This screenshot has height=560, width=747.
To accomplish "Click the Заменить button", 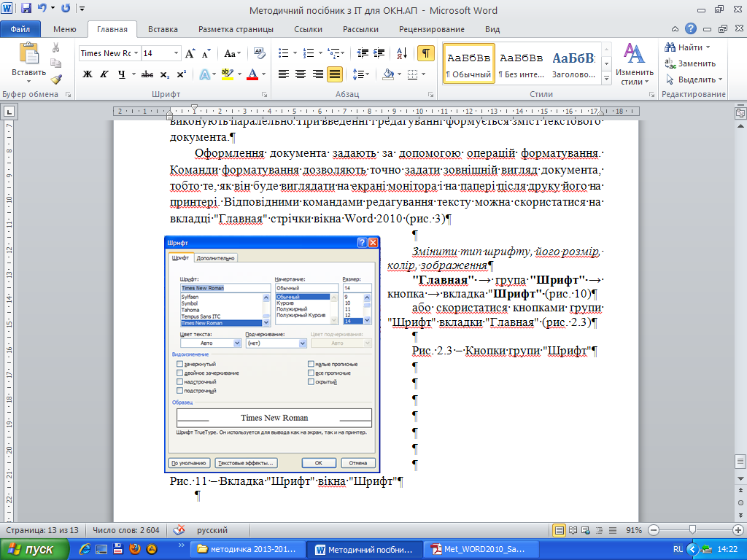I will (x=690, y=63).
